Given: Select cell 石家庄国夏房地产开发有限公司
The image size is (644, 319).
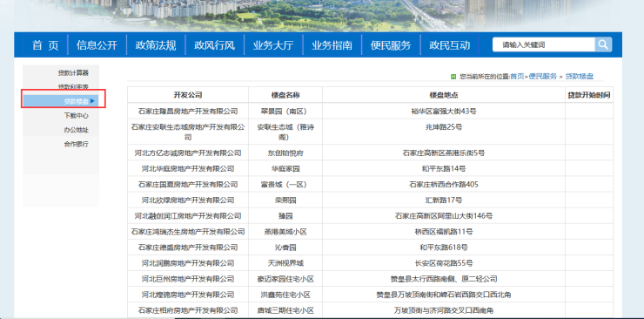Looking at the screenshot, I should click(188, 184).
